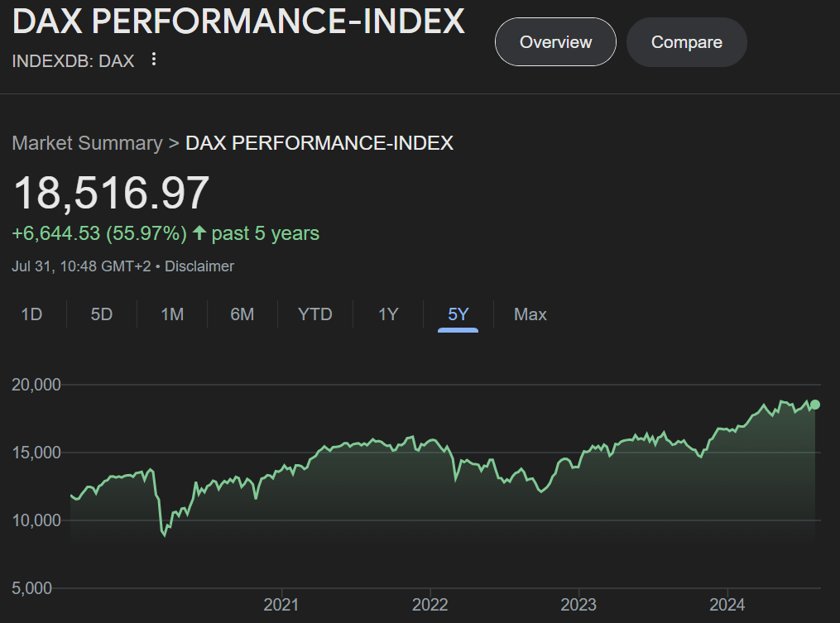Click the 2024 label on the chart axis
Screen dimensions: 840x623
click(727, 605)
